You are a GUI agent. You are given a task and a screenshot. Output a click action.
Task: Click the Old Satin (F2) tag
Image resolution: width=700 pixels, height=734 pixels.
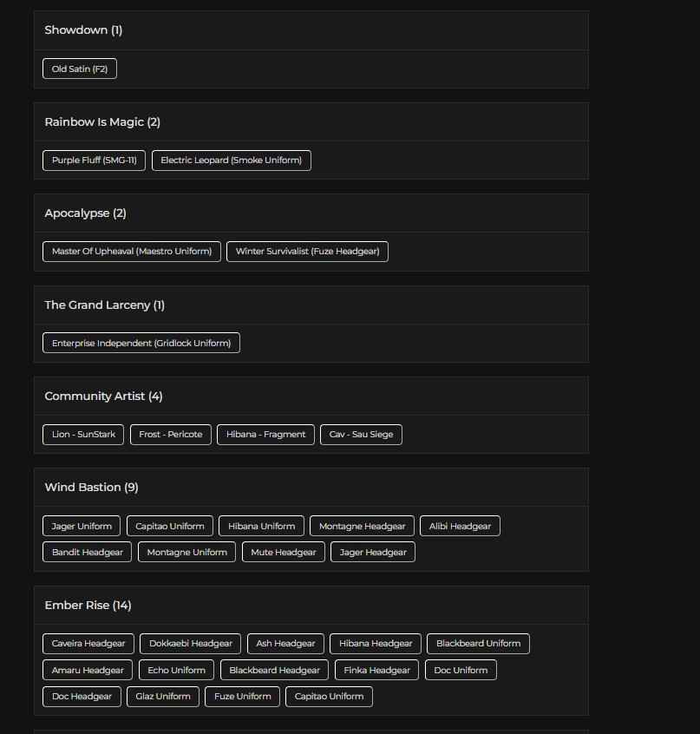80,69
